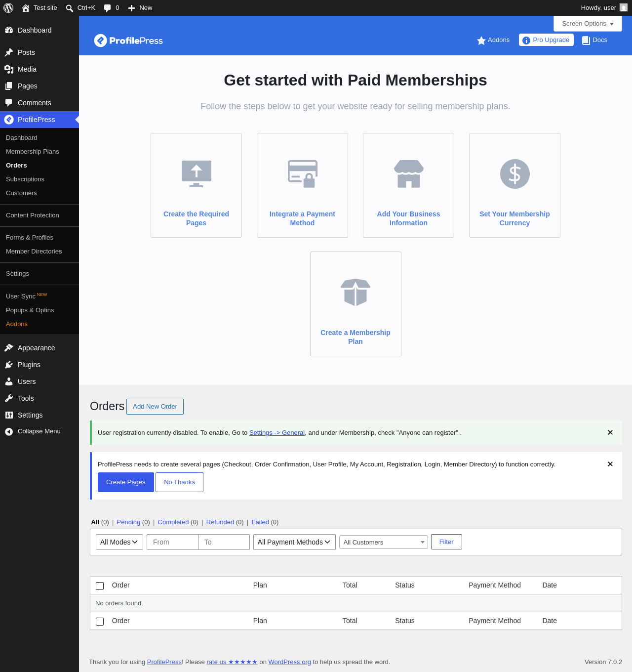The height and width of the screenshot is (672, 632).
Task: Open Membership Plans submenu item
Action: click(33, 152)
